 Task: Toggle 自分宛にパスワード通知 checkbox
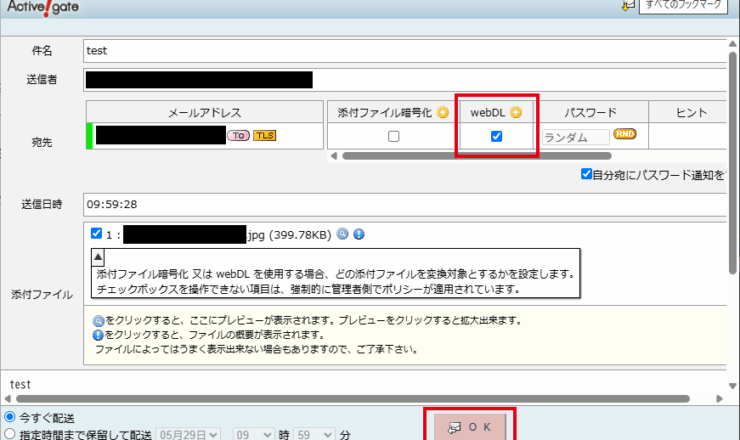[586, 174]
